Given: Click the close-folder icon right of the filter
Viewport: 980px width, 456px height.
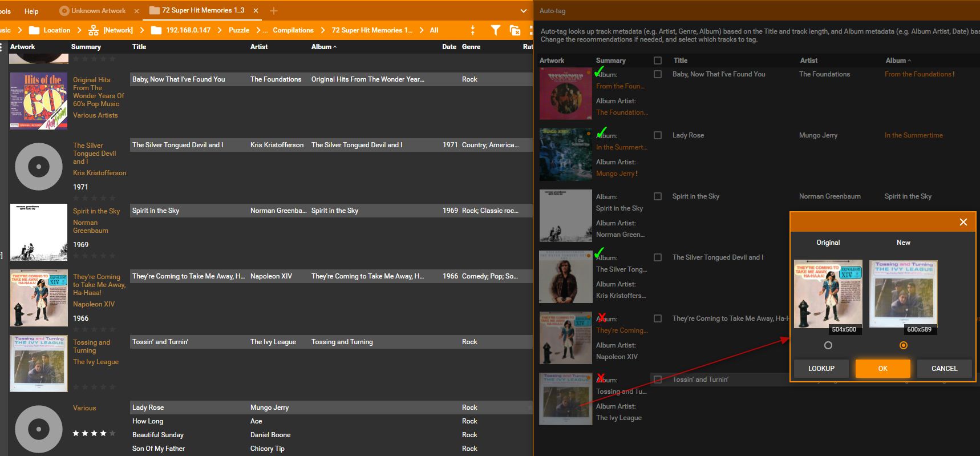Looking at the screenshot, I should pos(515,30).
